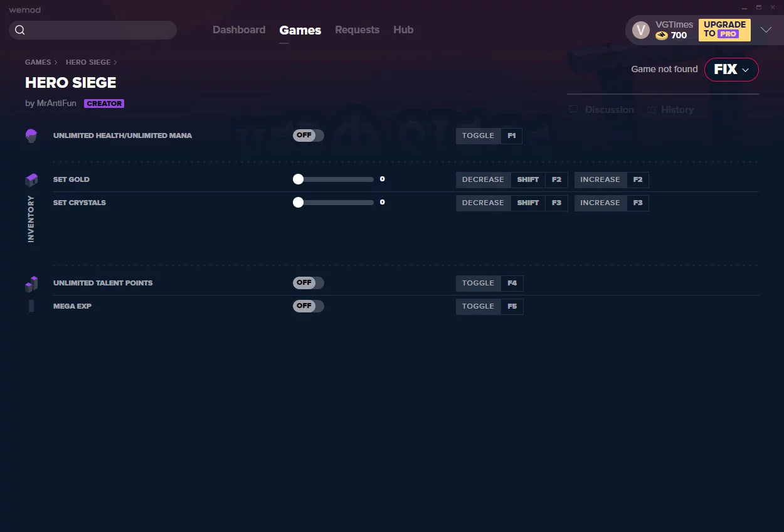Image resolution: width=784 pixels, height=532 pixels.
Task: Click Decrease button for Set Crystals
Action: pos(483,203)
